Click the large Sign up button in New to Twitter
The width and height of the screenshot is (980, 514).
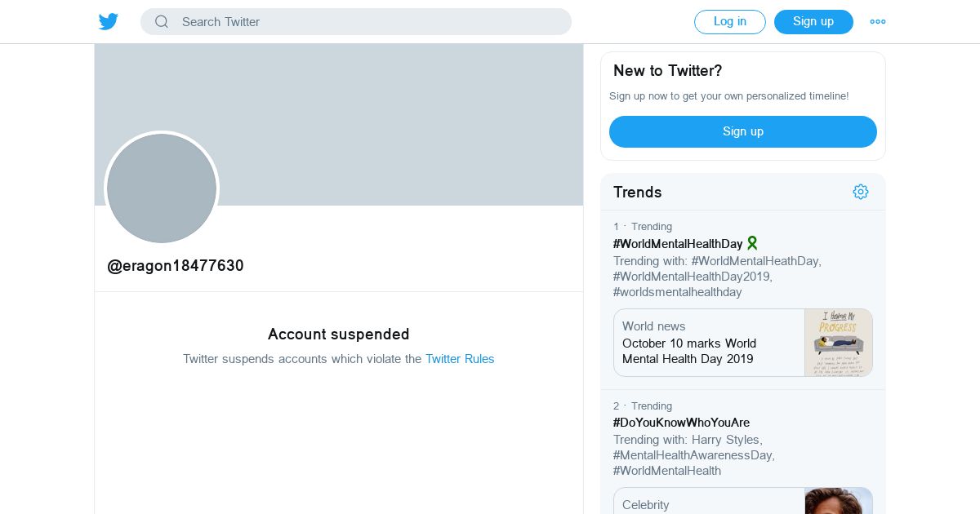coord(742,131)
